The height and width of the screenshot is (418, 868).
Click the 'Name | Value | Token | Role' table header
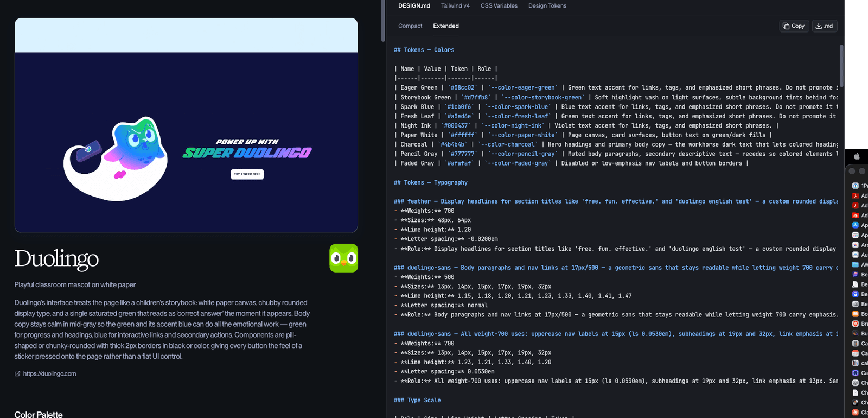[x=446, y=69]
